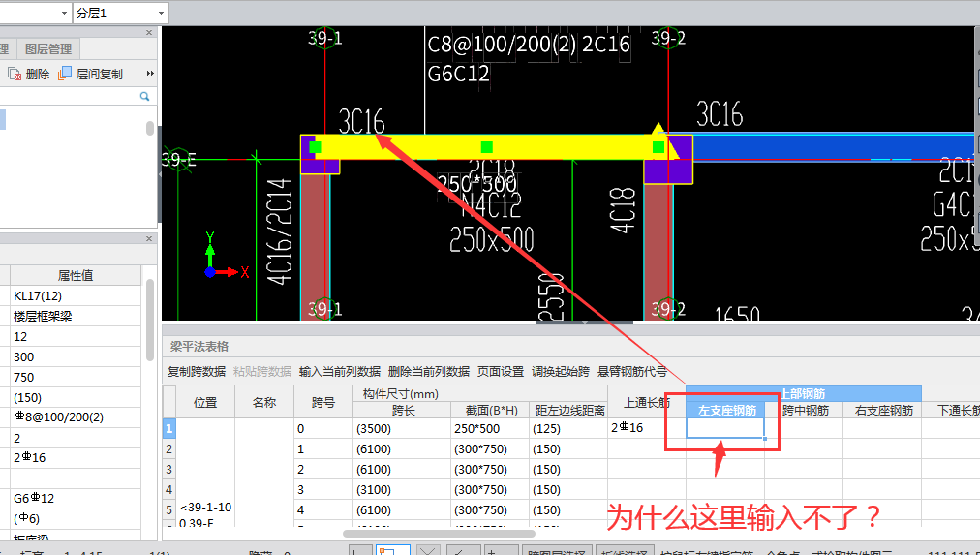
Task: Select the 跨中钢筋 column header
Action: click(x=805, y=410)
